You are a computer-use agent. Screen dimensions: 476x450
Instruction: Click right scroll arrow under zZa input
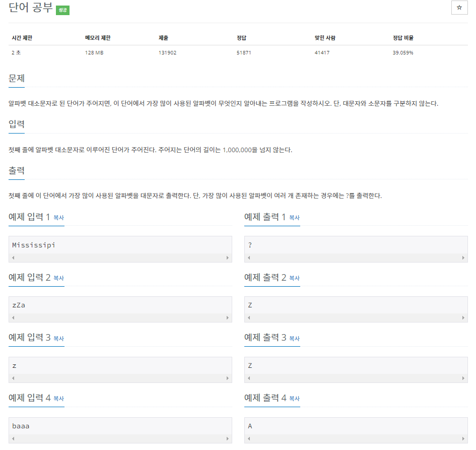tap(227, 318)
